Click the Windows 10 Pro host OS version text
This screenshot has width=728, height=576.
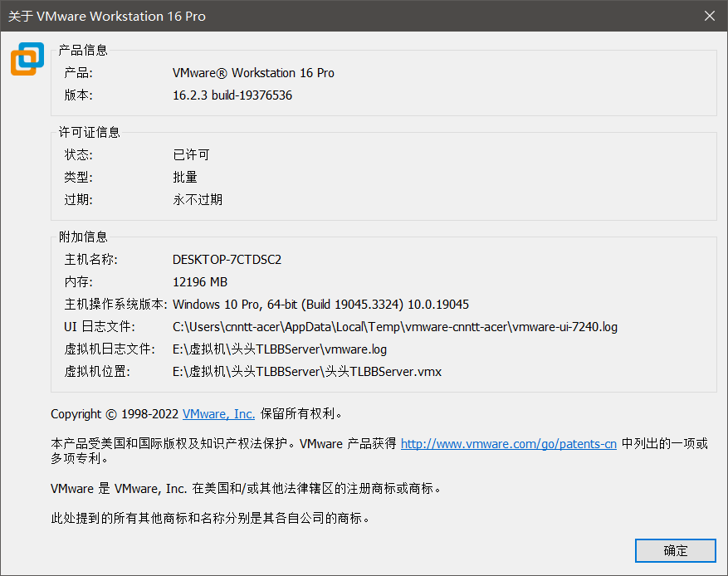coord(320,305)
